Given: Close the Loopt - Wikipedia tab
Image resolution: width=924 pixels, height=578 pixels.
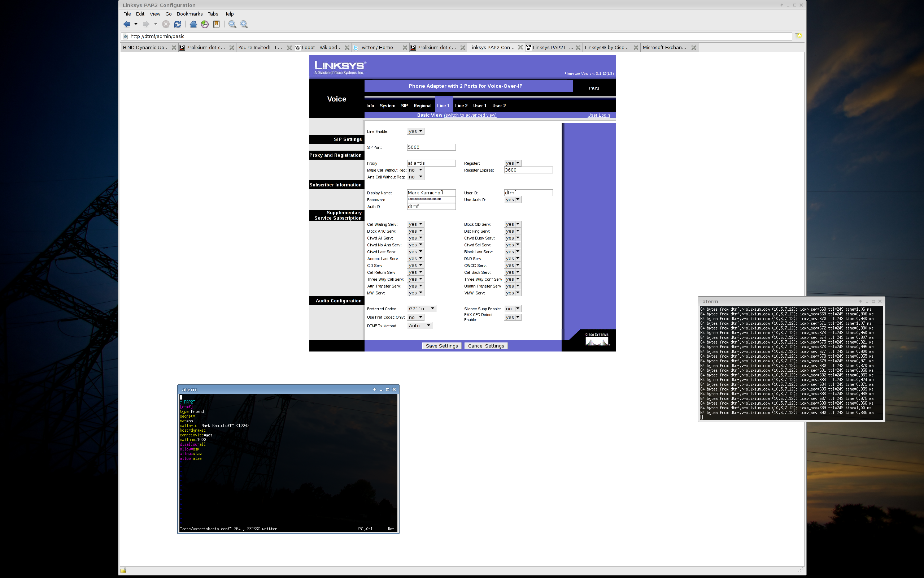Looking at the screenshot, I should pos(347,47).
